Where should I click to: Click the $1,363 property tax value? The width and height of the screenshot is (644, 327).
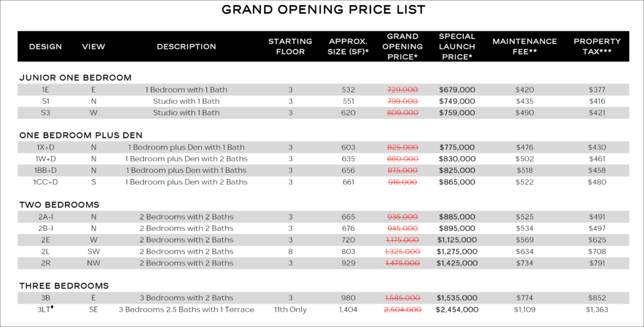tap(597, 310)
